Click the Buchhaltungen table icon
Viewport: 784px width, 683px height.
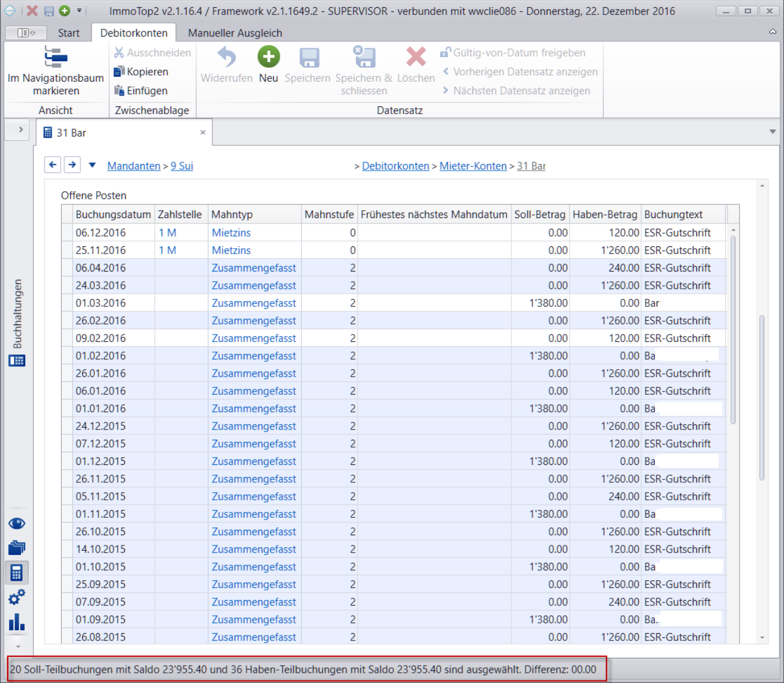[x=17, y=360]
